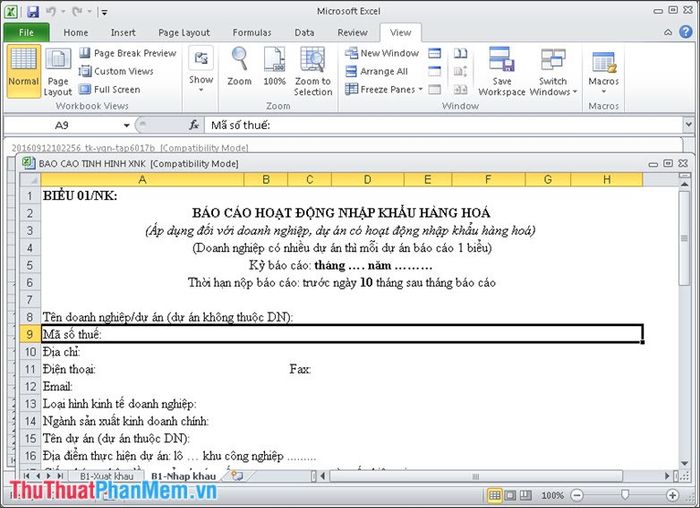Image resolution: width=700 pixels, height=508 pixels.
Task: Open Page Break Preview
Action: point(128,53)
